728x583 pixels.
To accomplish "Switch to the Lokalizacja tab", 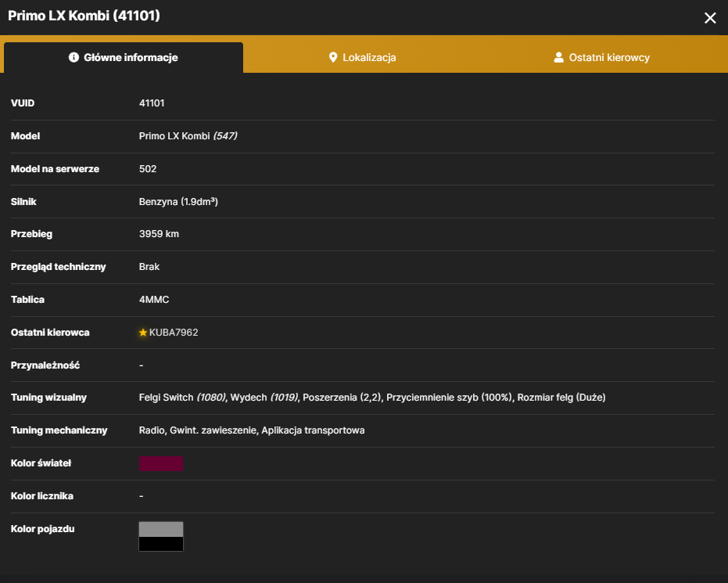I will [362, 58].
